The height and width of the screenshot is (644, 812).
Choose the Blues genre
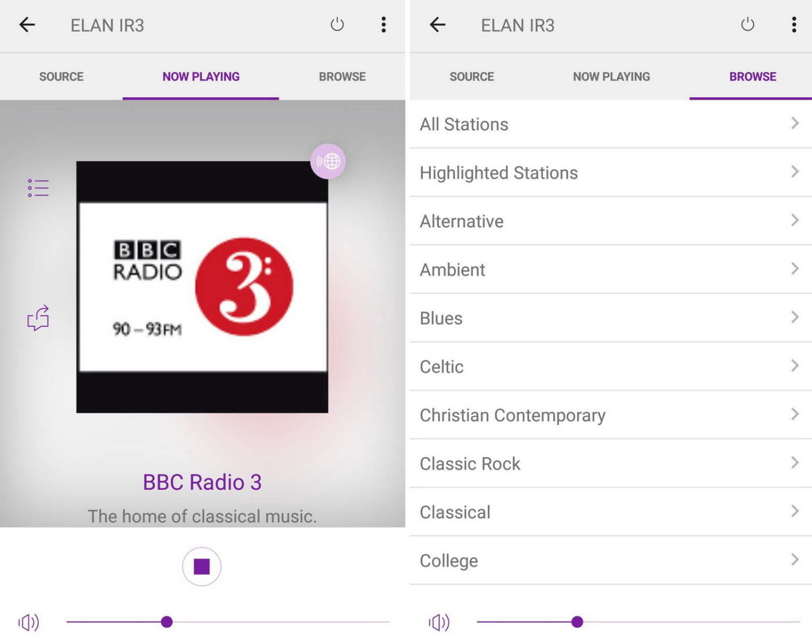coord(611,318)
